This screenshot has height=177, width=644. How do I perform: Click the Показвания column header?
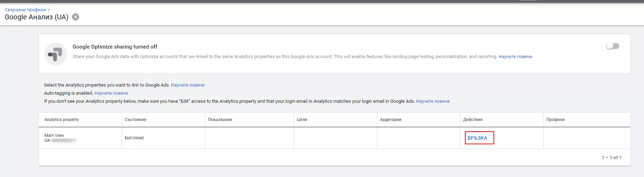click(x=220, y=120)
